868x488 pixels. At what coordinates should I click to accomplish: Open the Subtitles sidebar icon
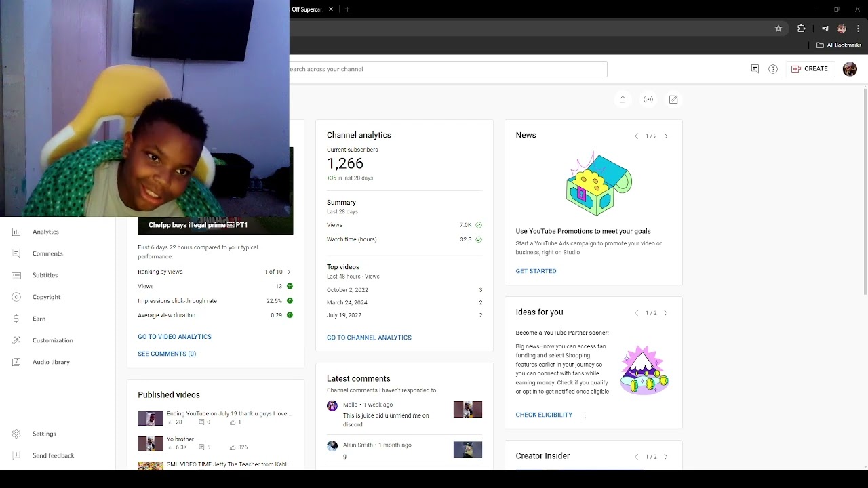[x=16, y=275]
